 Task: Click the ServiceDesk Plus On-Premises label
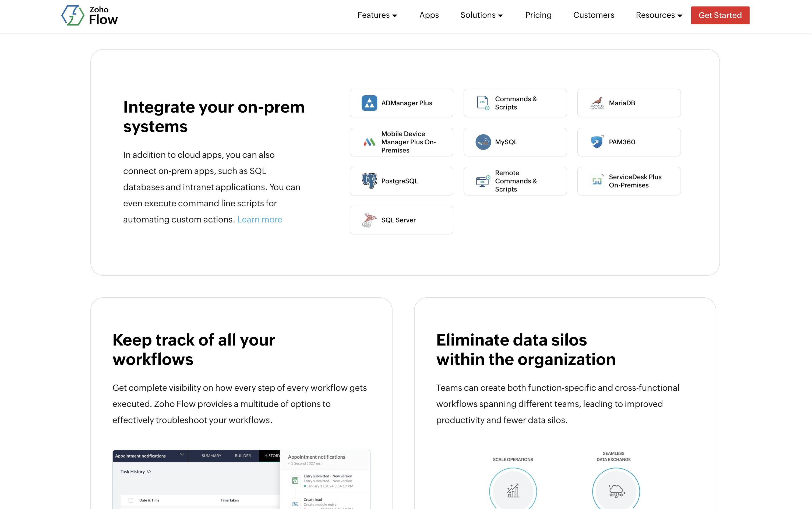(635, 181)
